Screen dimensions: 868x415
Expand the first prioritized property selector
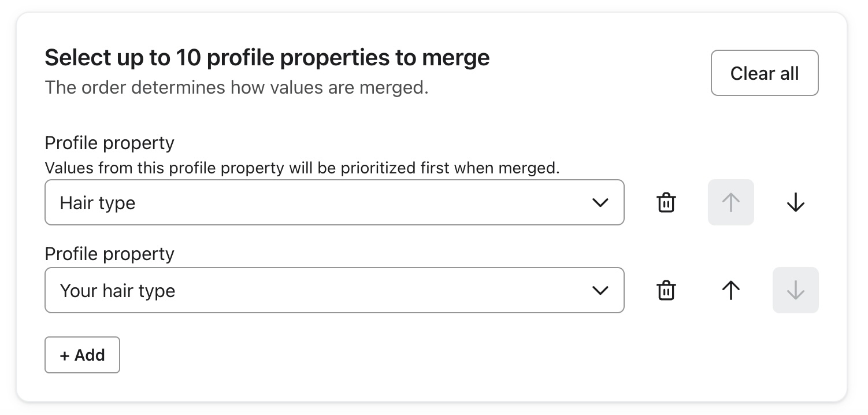click(334, 202)
